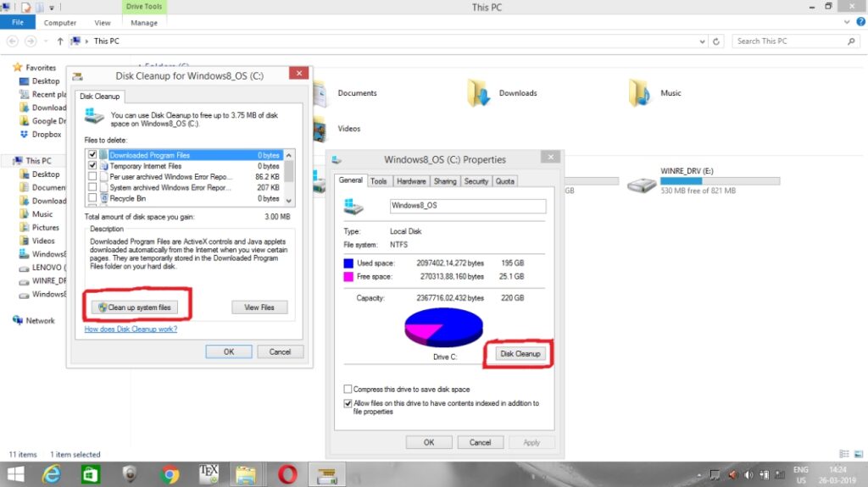Viewport: 868px width, 487px height.
Task: Open the Videos folder icon
Action: [320, 129]
